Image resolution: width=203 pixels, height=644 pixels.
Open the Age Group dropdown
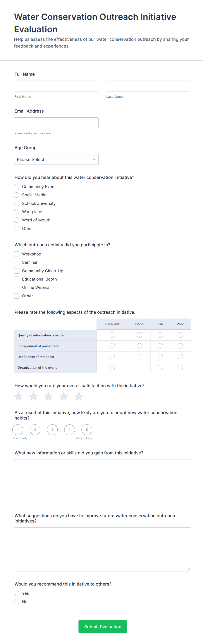click(56, 159)
